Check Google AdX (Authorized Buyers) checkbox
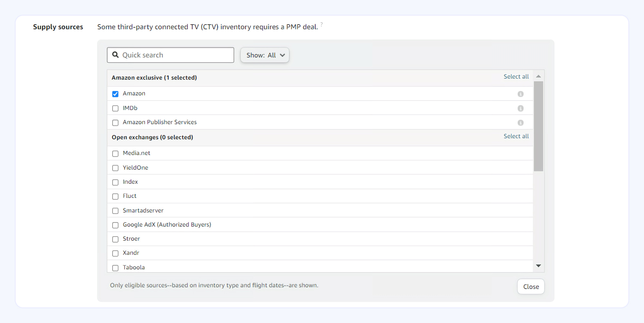This screenshot has width=644, height=323. tap(115, 225)
